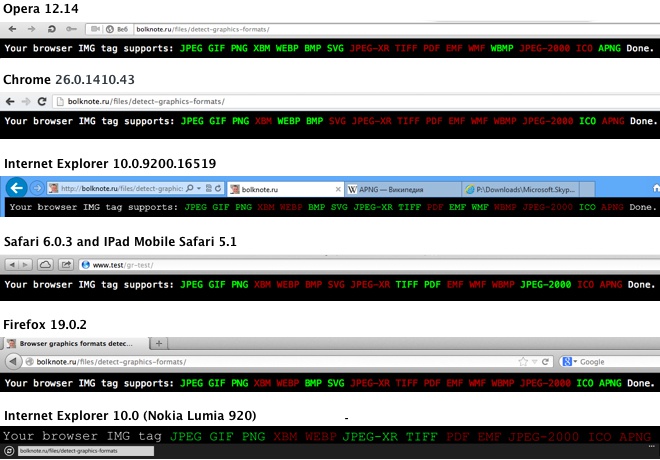Viewport: 660px width, 460px height.
Task: Select the bolknote.ru tab in IE
Action: pyautogui.click(x=285, y=189)
